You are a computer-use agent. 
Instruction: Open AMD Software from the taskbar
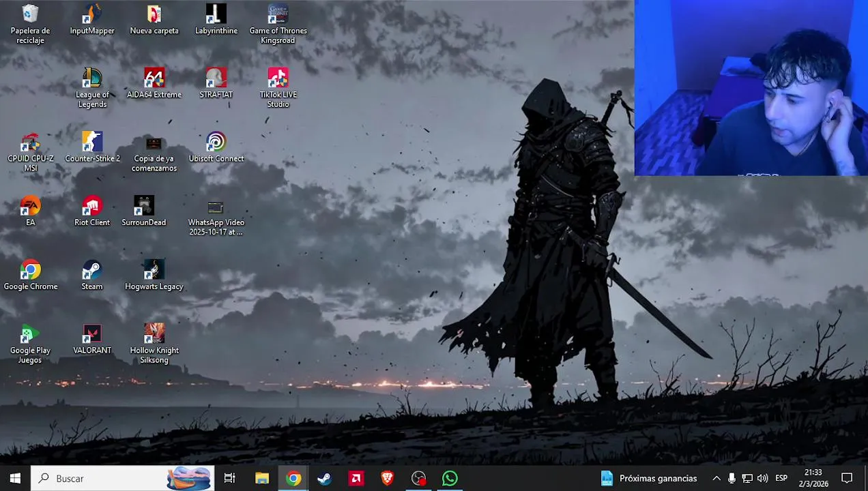click(356, 479)
